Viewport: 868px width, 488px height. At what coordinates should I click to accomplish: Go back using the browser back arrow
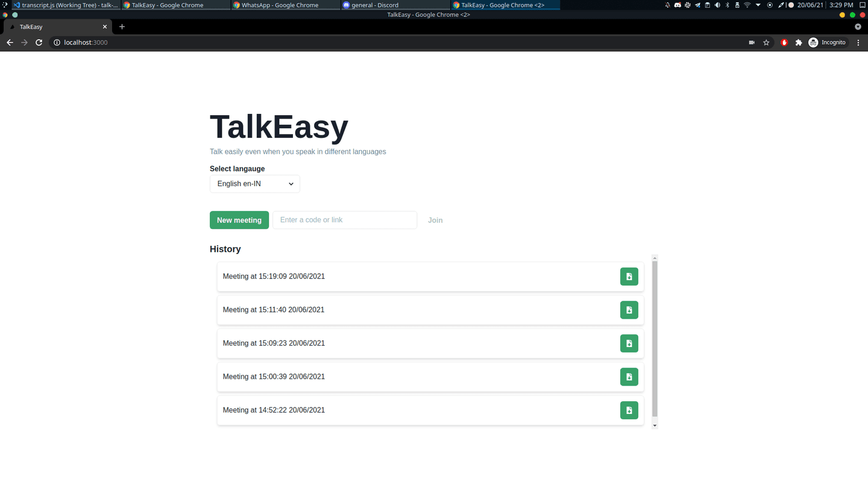tap(10, 43)
